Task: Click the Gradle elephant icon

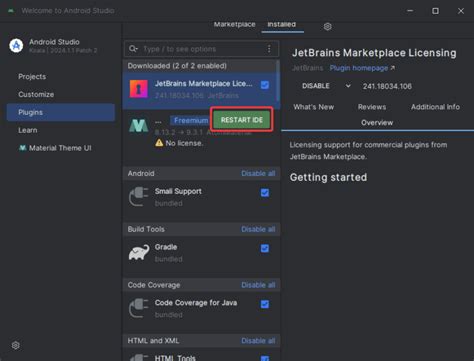Action: [x=139, y=253]
